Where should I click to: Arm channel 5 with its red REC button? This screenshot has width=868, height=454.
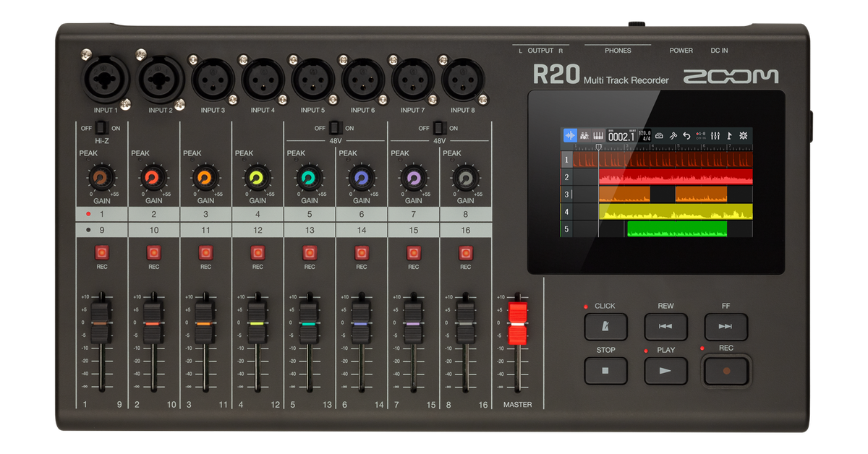310,252
